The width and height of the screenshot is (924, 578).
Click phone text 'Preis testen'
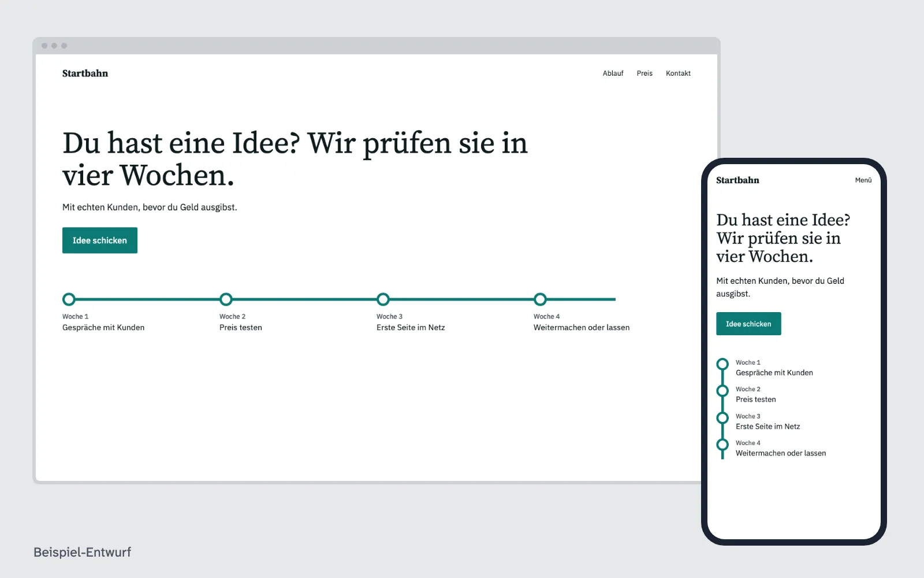pyautogui.click(x=756, y=399)
